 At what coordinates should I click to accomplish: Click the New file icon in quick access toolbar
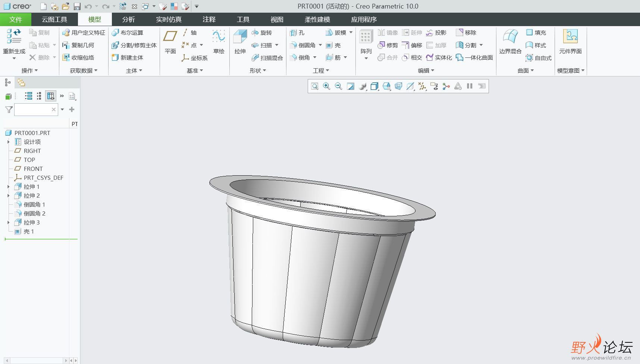pos(44,6)
